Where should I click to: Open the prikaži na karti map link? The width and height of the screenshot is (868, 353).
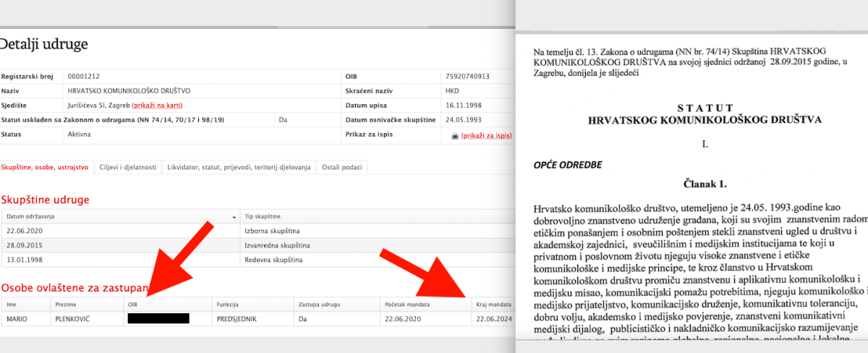[158, 106]
